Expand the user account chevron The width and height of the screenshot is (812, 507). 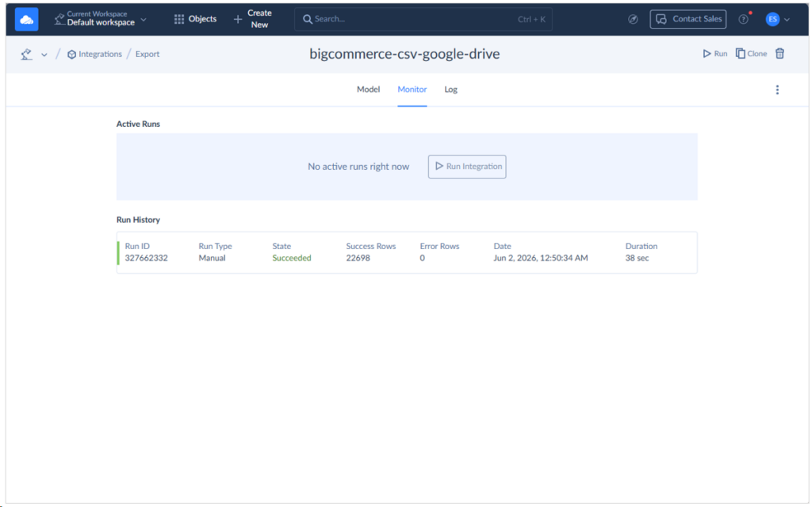[787, 20]
